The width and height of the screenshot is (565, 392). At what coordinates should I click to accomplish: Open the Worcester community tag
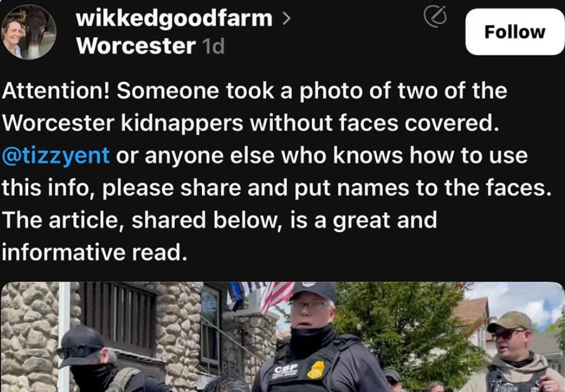[136, 46]
